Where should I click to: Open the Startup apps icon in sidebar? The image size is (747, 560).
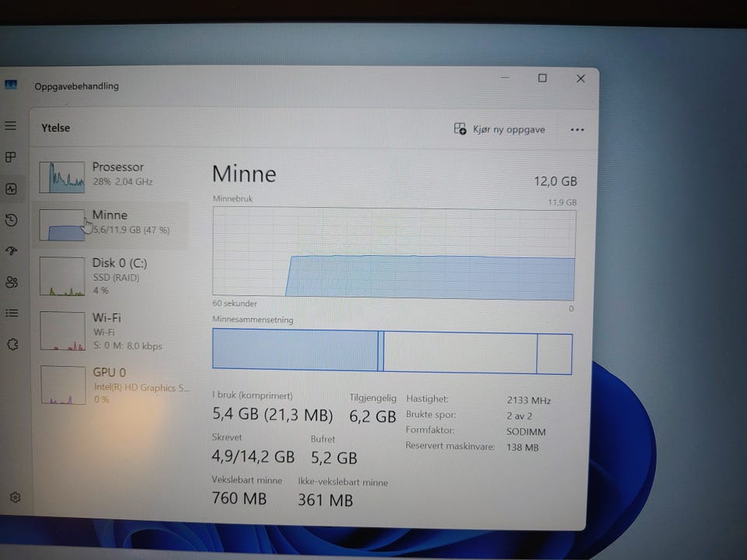pyautogui.click(x=12, y=250)
